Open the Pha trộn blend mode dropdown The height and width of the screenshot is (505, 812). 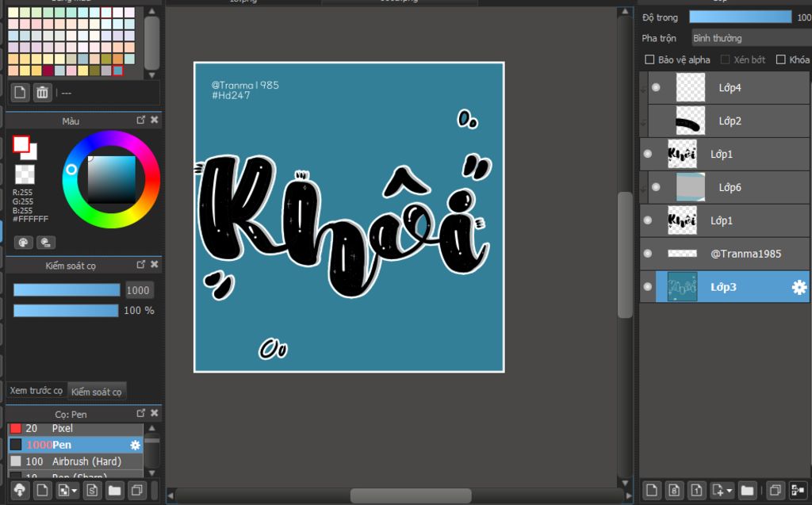[x=752, y=38]
